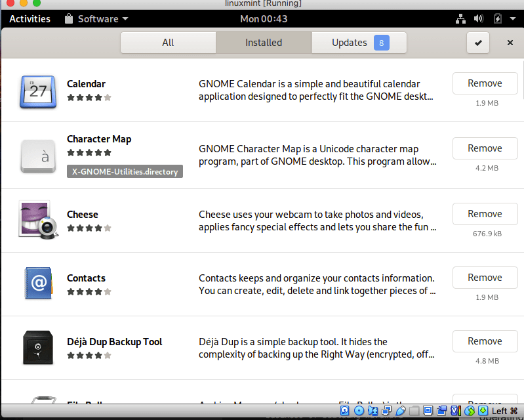The image size is (524, 420).
Task: Open the VirtualBox display settings icon
Action: click(x=428, y=410)
